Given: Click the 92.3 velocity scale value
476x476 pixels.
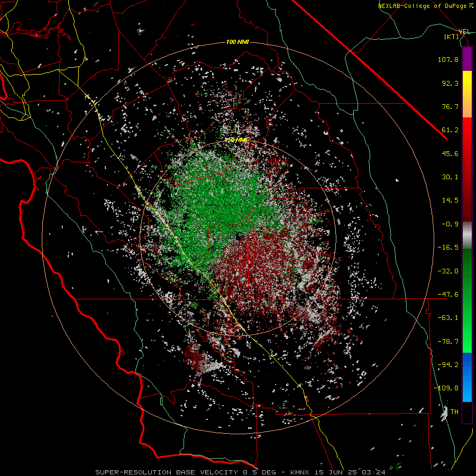Looking at the screenshot, I should pos(450,83).
